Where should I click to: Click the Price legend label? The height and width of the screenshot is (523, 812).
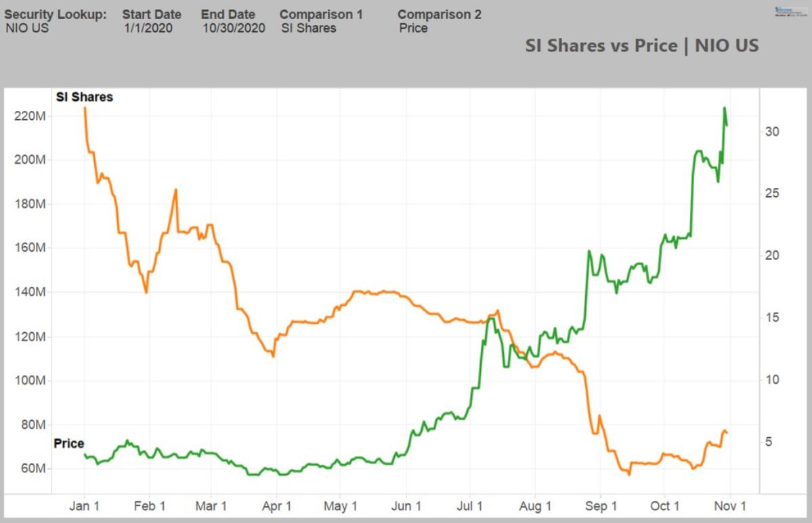(68, 444)
